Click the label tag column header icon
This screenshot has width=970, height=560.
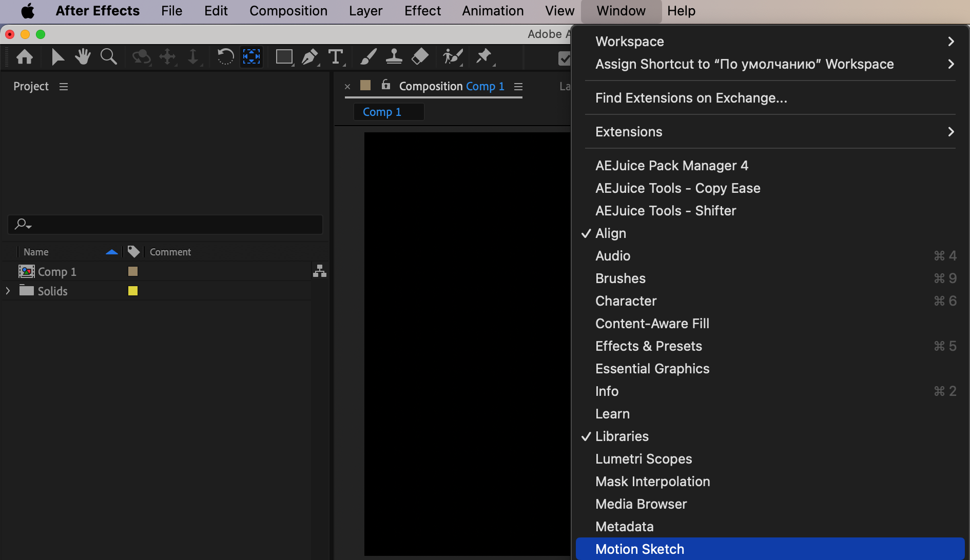[x=133, y=251]
